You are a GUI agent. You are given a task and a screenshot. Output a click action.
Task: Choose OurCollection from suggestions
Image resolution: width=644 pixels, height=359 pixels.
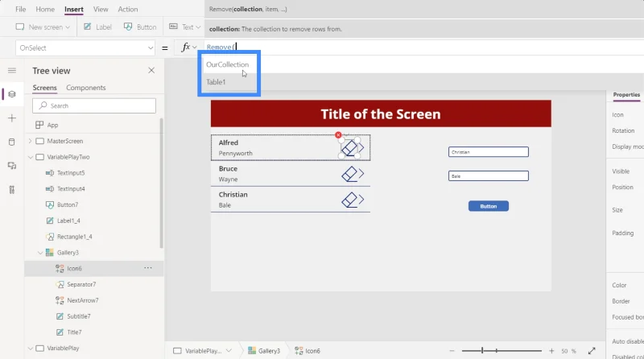(227, 64)
